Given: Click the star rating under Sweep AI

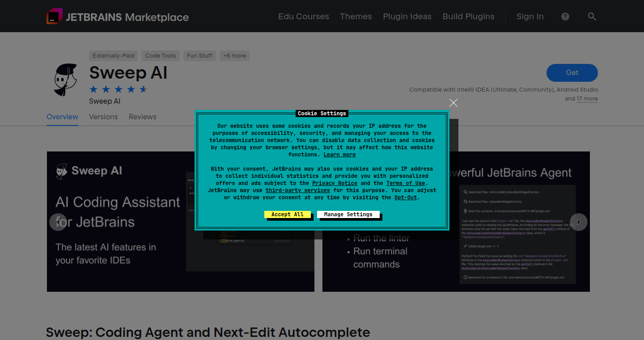Looking at the screenshot, I should coord(118,89).
